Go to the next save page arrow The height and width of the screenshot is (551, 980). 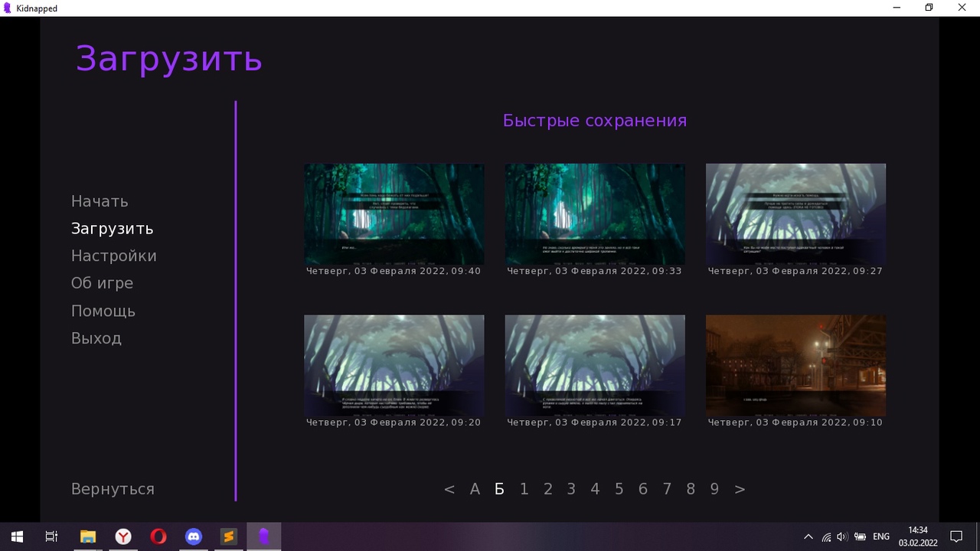pos(740,489)
